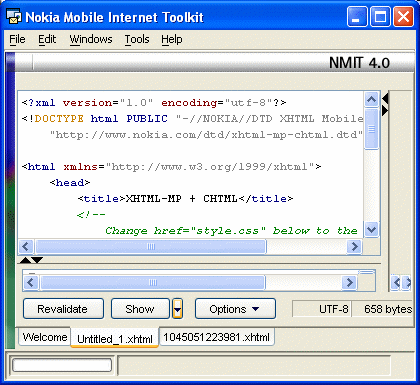Close the Nokia Mobile Internet Toolkit window
Viewport: 420px width, 385px height.
click(403, 16)
